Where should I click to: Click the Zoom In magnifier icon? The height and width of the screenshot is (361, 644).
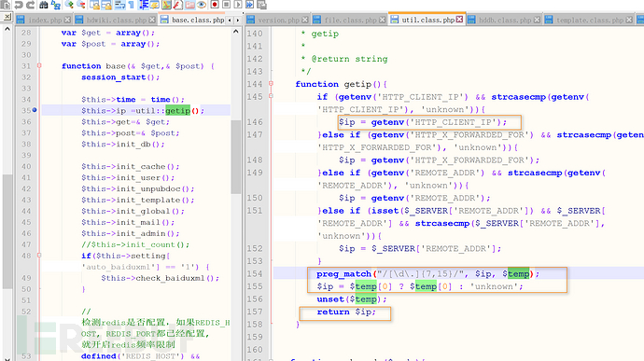point(69,5)
